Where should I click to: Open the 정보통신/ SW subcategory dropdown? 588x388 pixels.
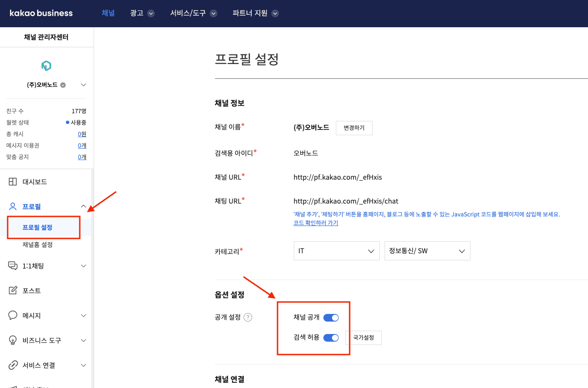[428, 251]
